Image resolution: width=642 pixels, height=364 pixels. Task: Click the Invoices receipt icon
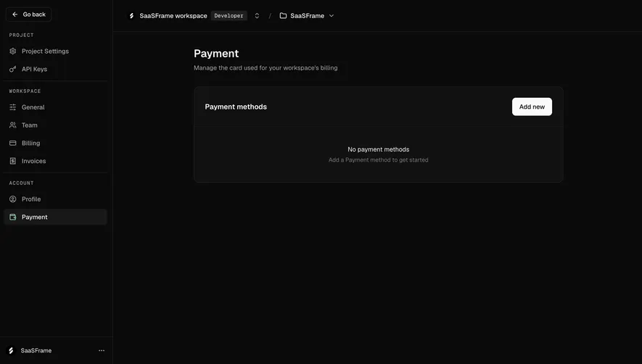(12, 161)
